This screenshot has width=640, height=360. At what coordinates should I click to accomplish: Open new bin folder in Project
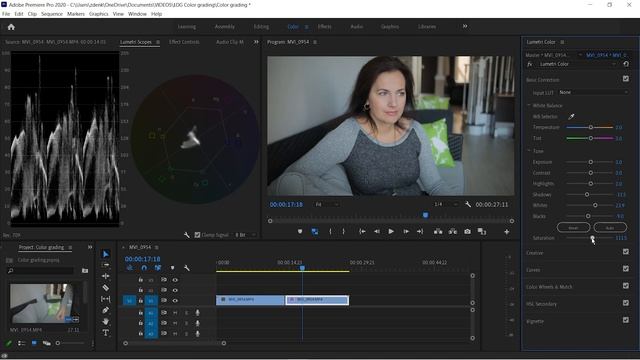point(85,270)
